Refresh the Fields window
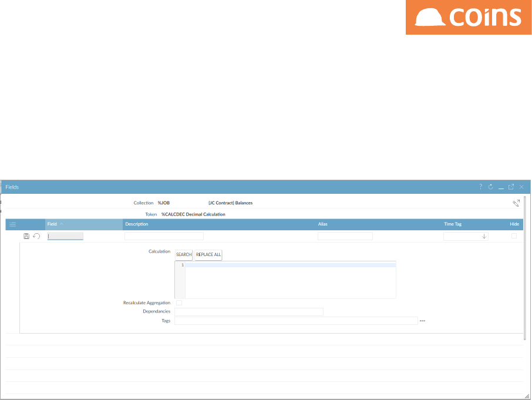532x400 pixels. tap(491, 187)
